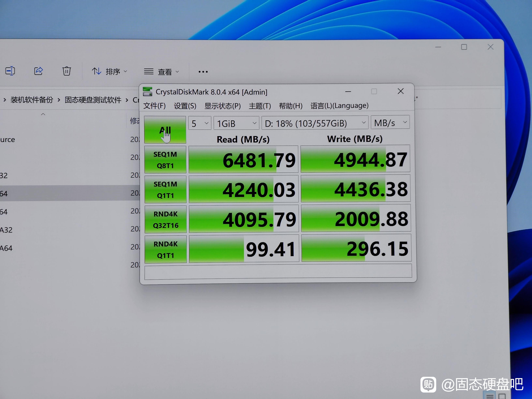Open the 排序 sort dropdown in Explorer
This screenshot has width=532, height=399.
pos(109,71)
